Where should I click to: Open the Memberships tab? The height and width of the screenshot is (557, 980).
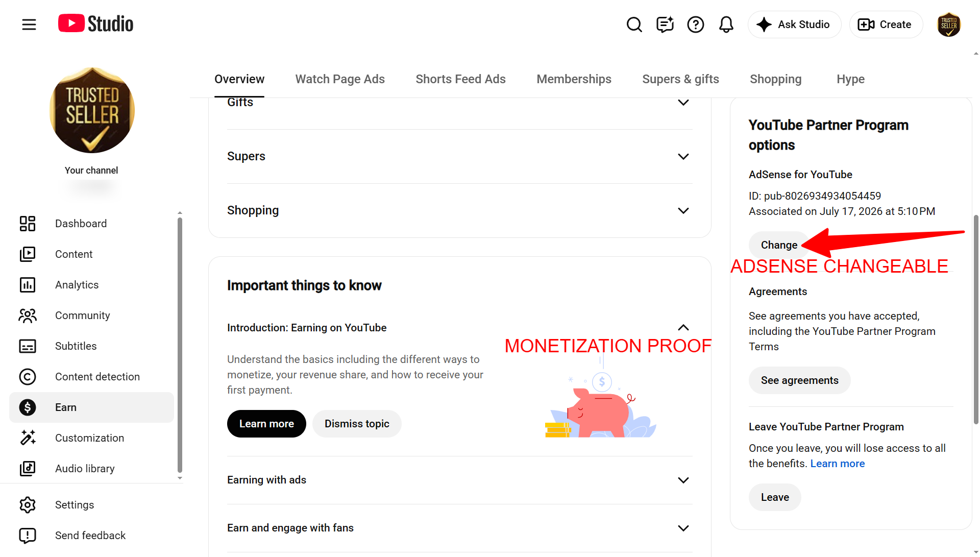point(574,79)
